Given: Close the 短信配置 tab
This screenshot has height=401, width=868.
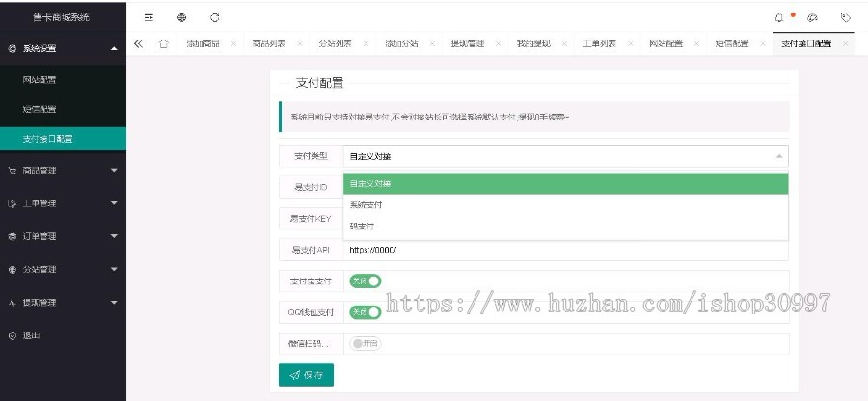Looking at the screenshot, I should coord(762,44).
